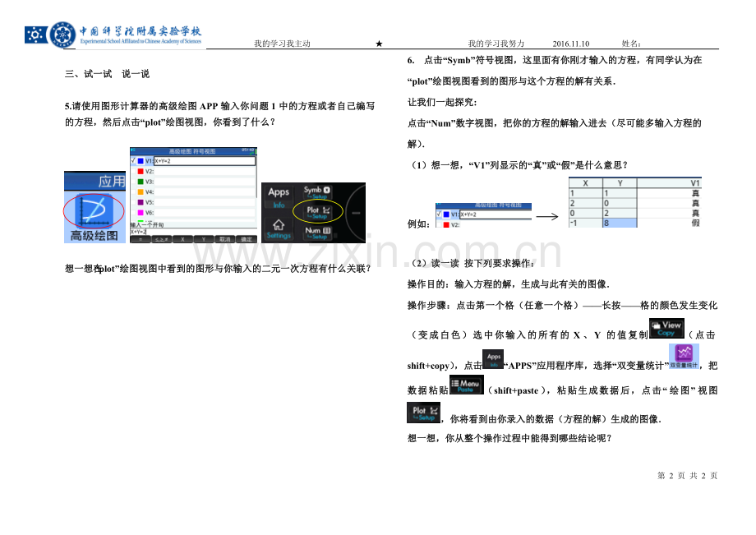Pick the red V2 color swatch in large view
Image resolution: width=756 pixels, height=535 pixels.
point(141,171)
